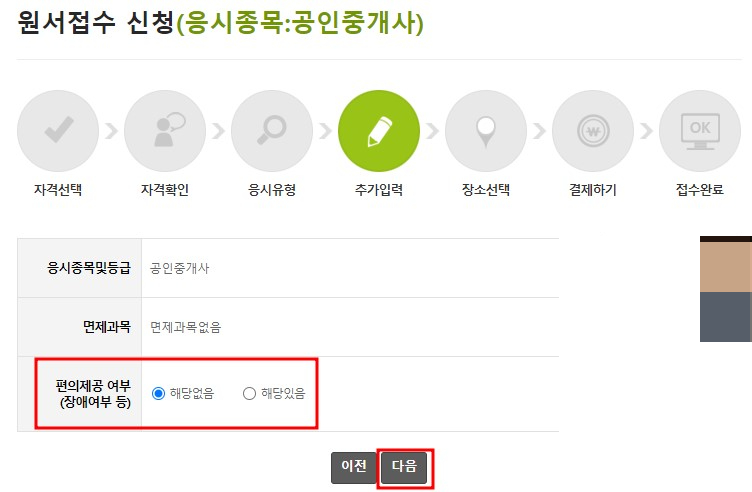
Task: Click the 응시유형 magnifier step icon
Action: point(272,131)
